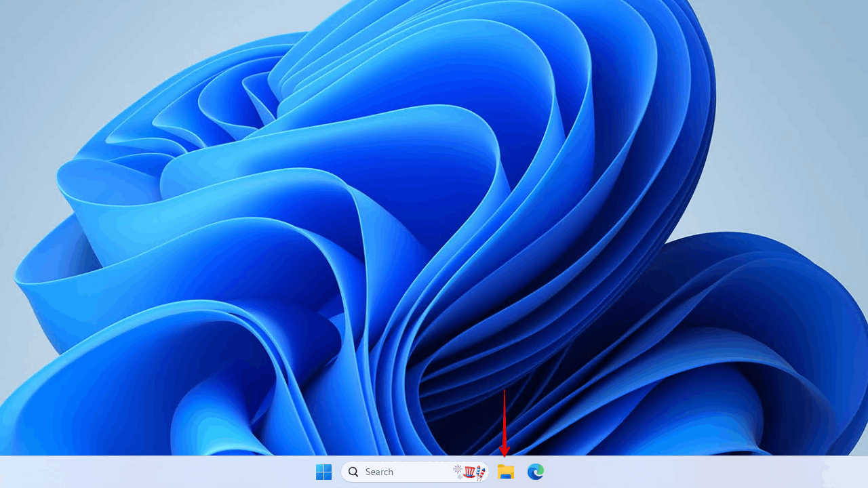
Task: Click the magnifying glass in the search box
Action: [353, 472]
